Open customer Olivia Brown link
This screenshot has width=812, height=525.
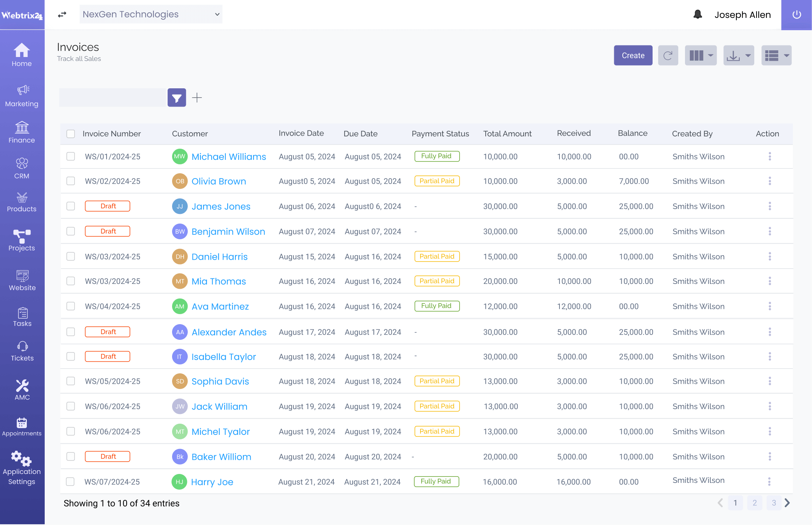(219, 181)
